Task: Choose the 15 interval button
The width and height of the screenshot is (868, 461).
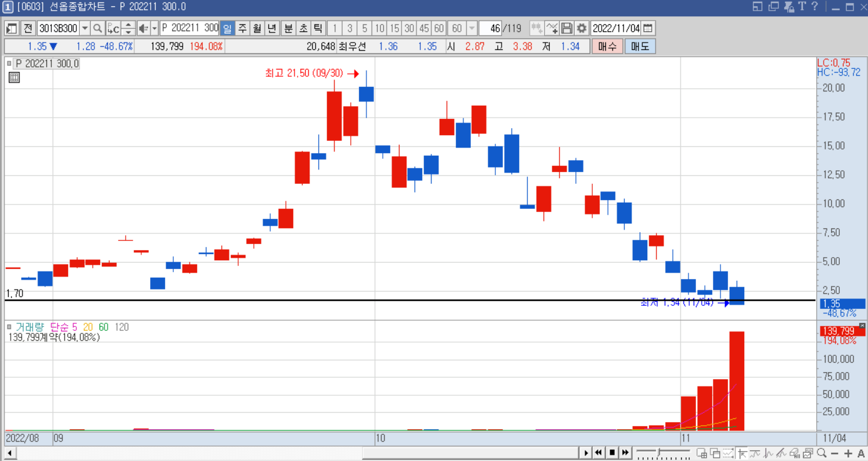Action: pyautogui.click(x=395, y=28)
